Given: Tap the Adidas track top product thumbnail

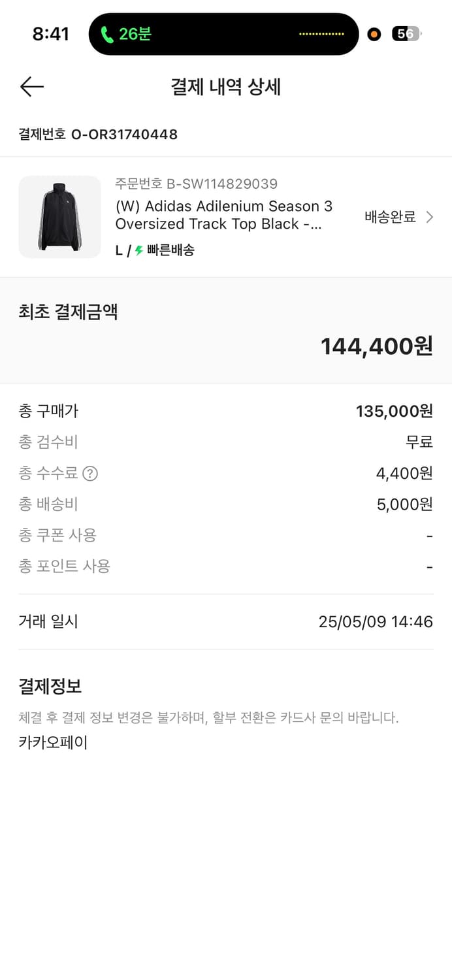Looking at the screenshot, I should [59, 217].
